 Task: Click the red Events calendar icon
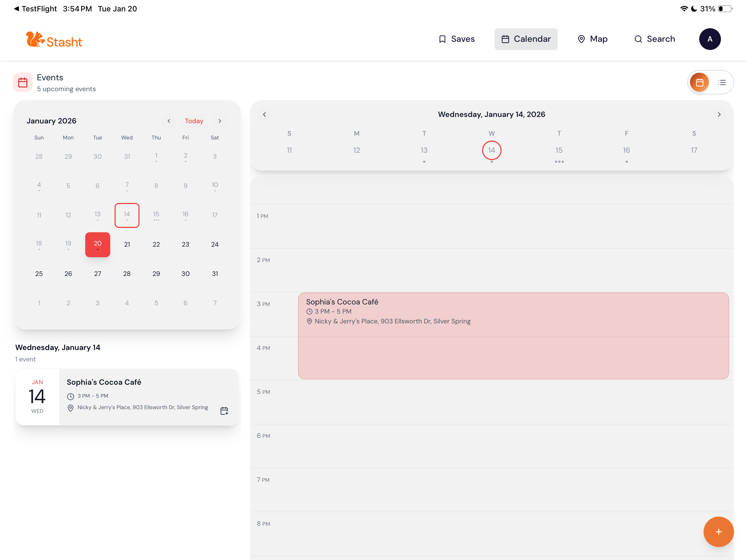[23, 82]
